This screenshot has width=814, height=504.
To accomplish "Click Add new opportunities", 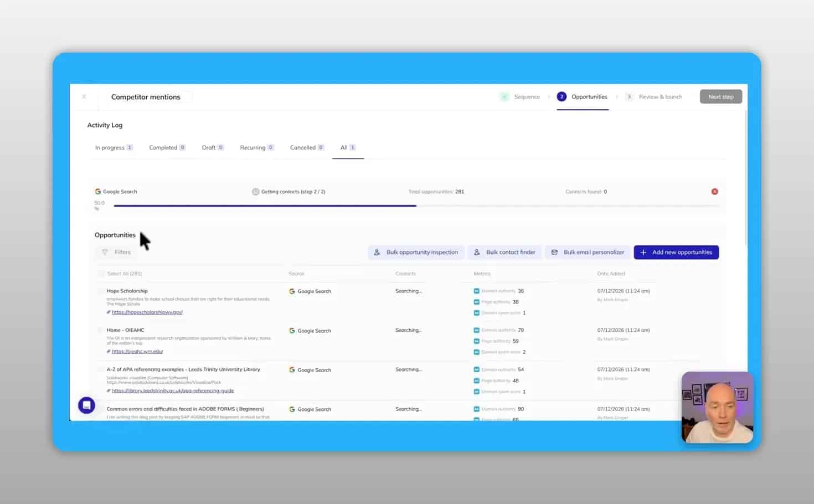I will click(676, 253).
